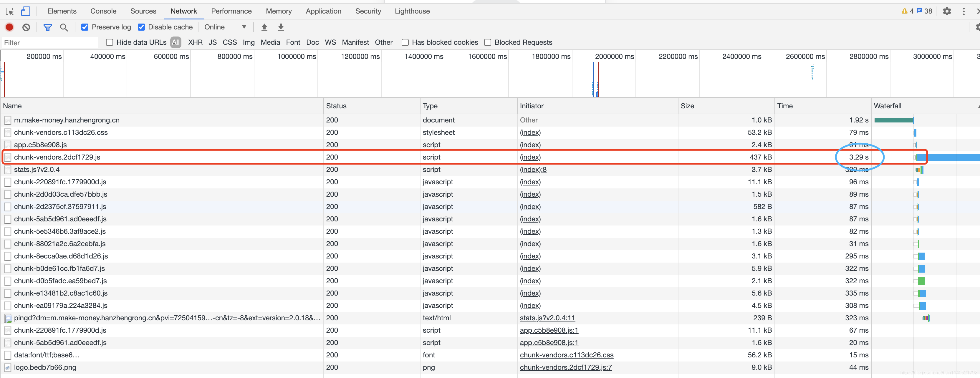Open the network search magnifier
The height and width of the screenshot is (378, 980).
64,27
